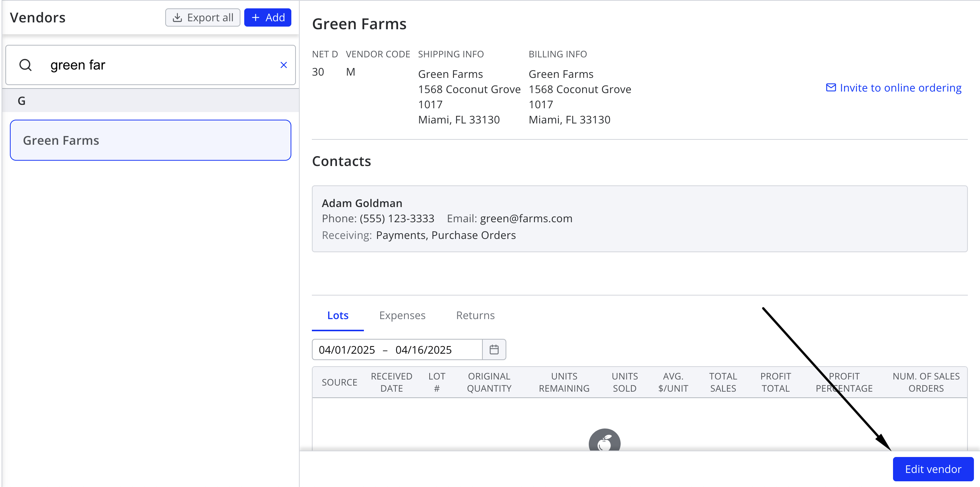Click the VENDOR CODE value M
980x487 pixels.
pyautogui.click(x=350, y=72)
